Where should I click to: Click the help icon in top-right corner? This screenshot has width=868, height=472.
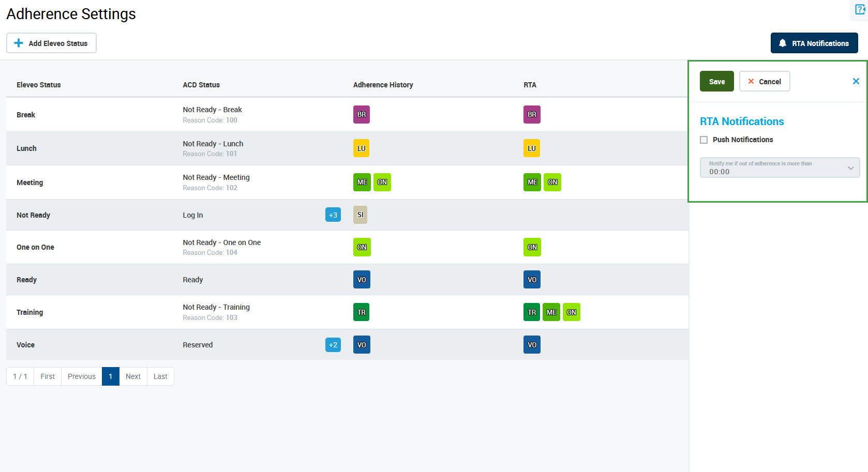click(860, 10)
